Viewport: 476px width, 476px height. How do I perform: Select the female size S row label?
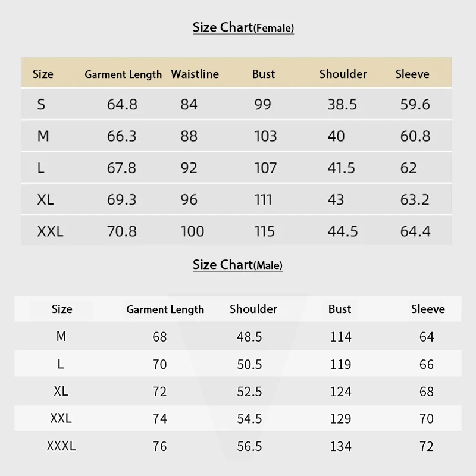[41, 105]
